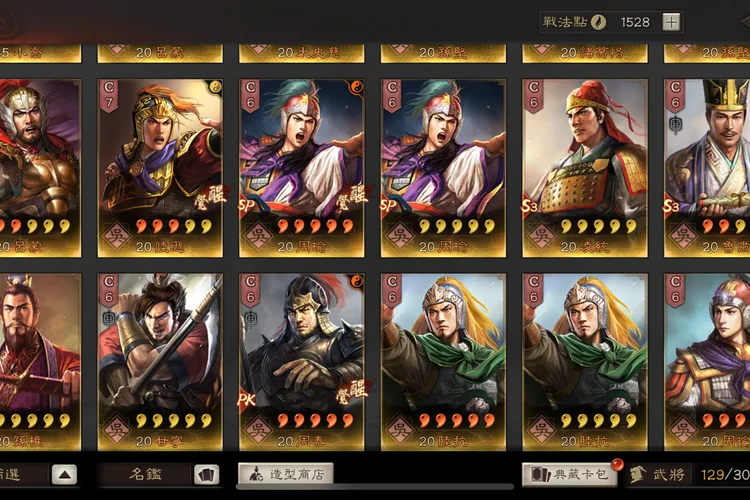Add more 戰法點 with the plus button

(671, 22)
